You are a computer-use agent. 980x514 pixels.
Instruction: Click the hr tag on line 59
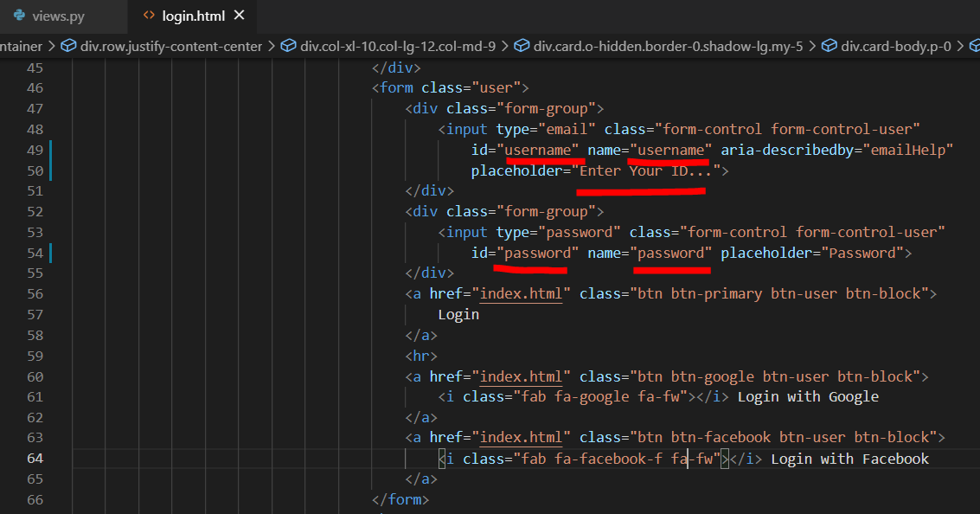(421, 357)
